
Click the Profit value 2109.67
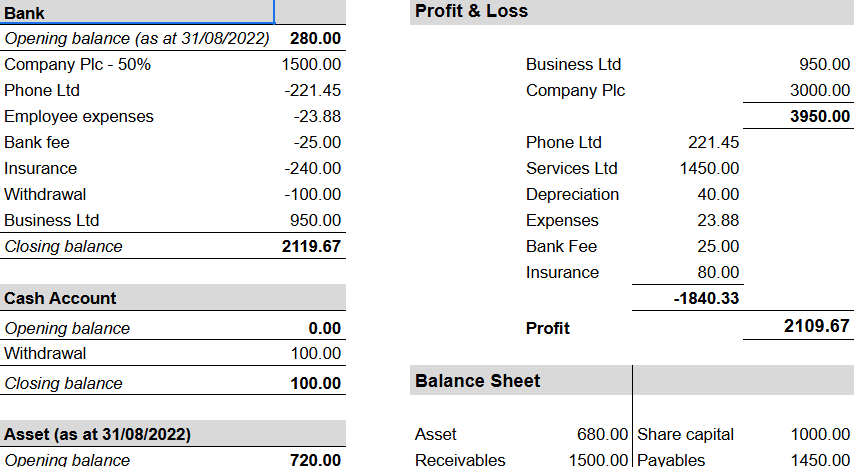point(798,326)
